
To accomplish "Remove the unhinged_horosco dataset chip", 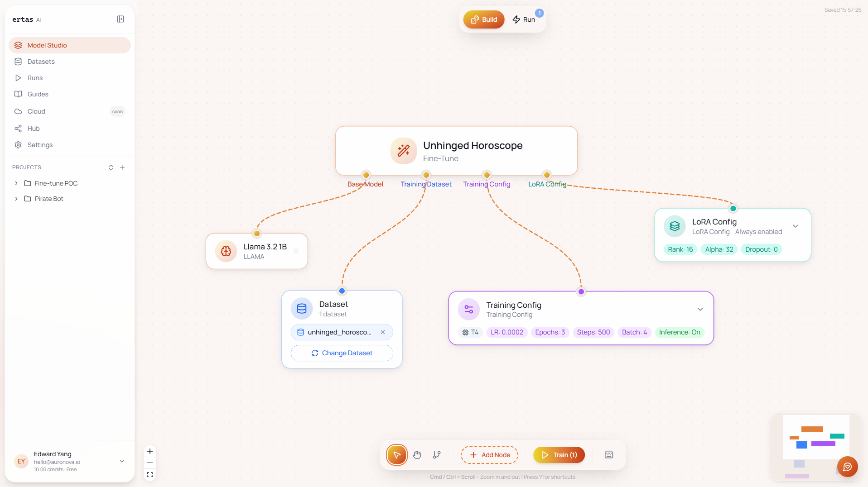I will pyautogui.click(x=383, y=332).
